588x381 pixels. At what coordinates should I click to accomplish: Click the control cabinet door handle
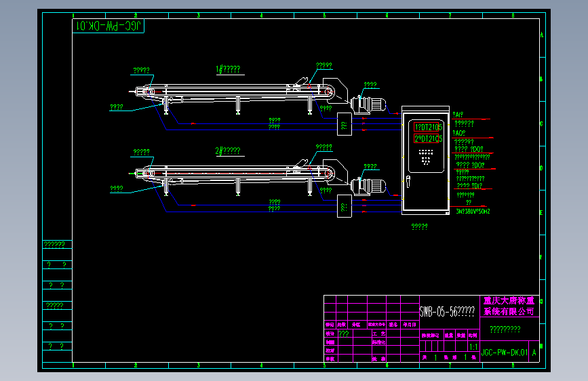tap(408, 182)
